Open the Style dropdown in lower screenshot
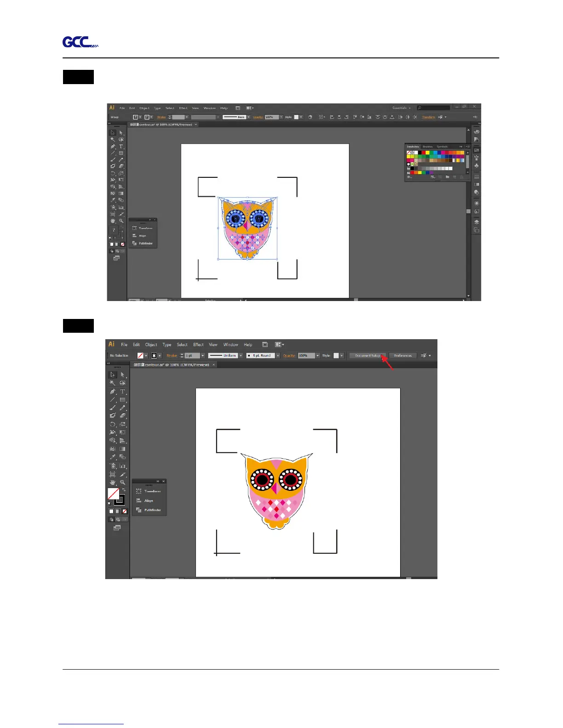Viewport: 563px width, 728px height. click(x=341, y=356)
